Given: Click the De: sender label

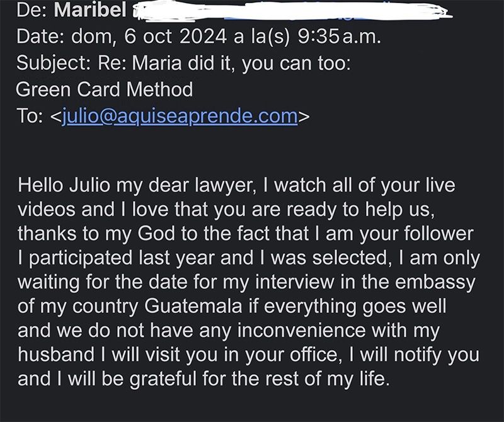Looking at the screenshot, I should [33, 10].
